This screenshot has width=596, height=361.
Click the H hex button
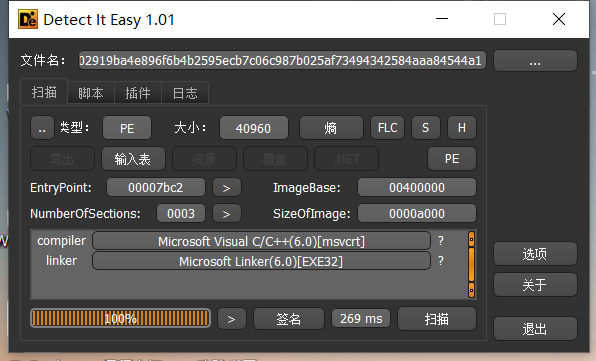click(462, 128)
